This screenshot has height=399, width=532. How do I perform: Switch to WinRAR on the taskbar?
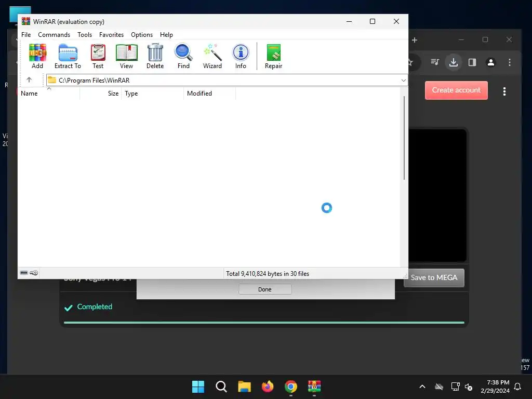(314, 387)
